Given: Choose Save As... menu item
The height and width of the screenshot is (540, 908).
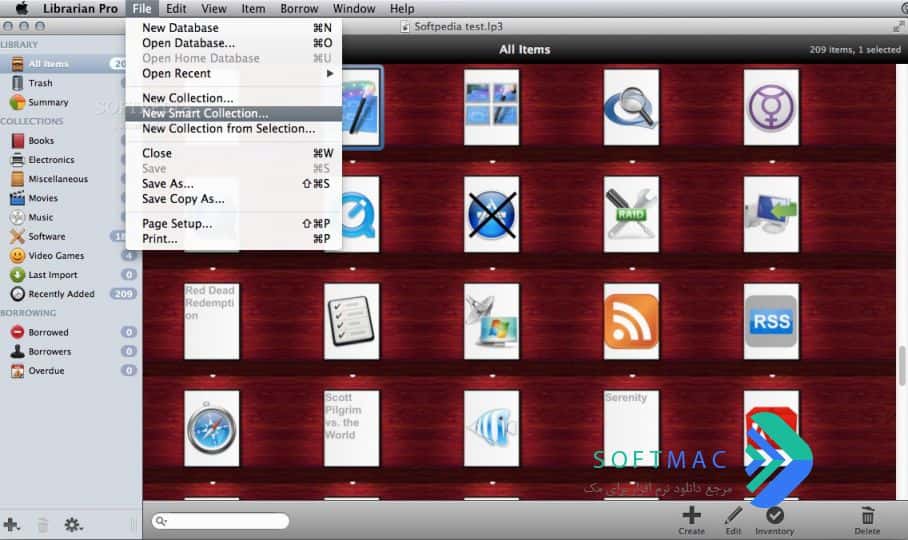Looking at the screenshot, I should click(x=233, y=183).
